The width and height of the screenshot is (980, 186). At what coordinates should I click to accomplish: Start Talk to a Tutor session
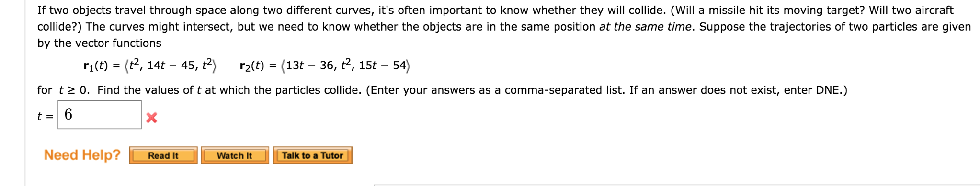[313, 155]
